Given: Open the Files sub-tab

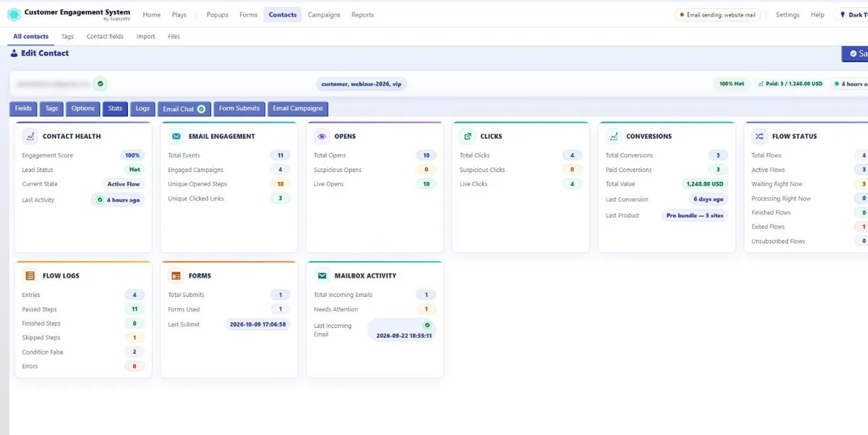Looking at the screenshot, I should [174, 36].
